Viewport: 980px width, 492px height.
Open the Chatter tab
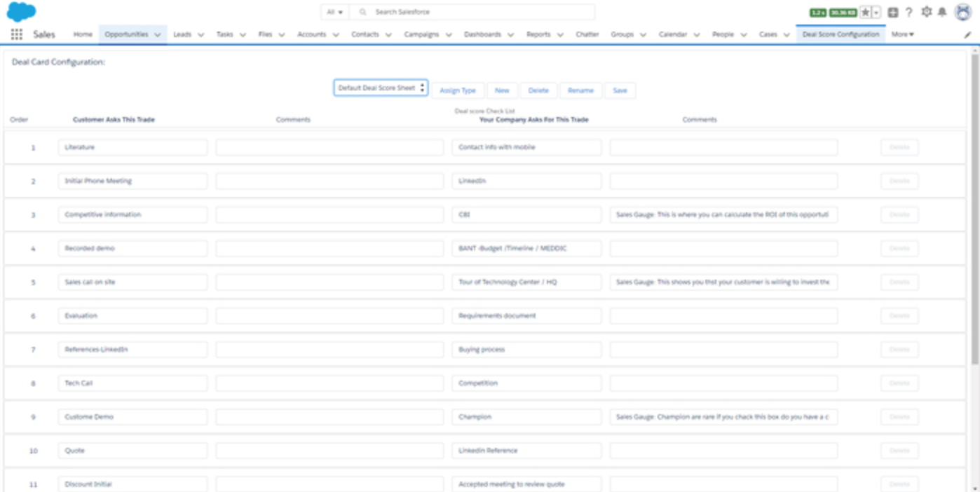click(587, 34)
